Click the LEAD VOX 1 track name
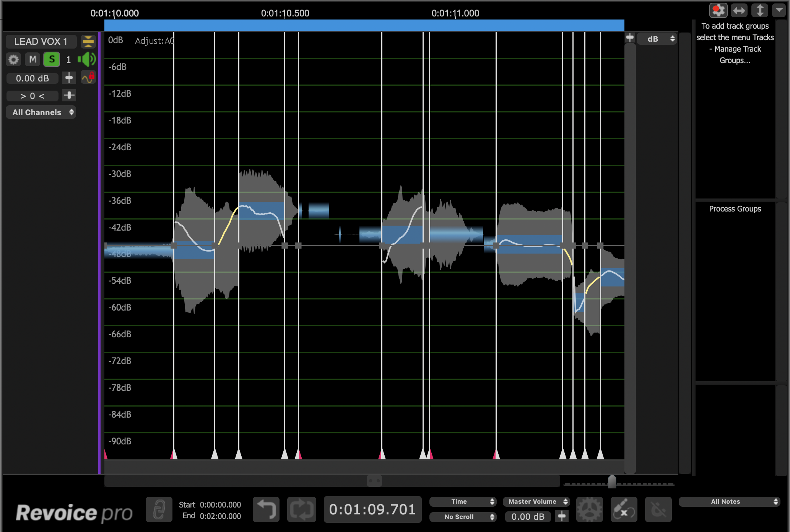 41,41
